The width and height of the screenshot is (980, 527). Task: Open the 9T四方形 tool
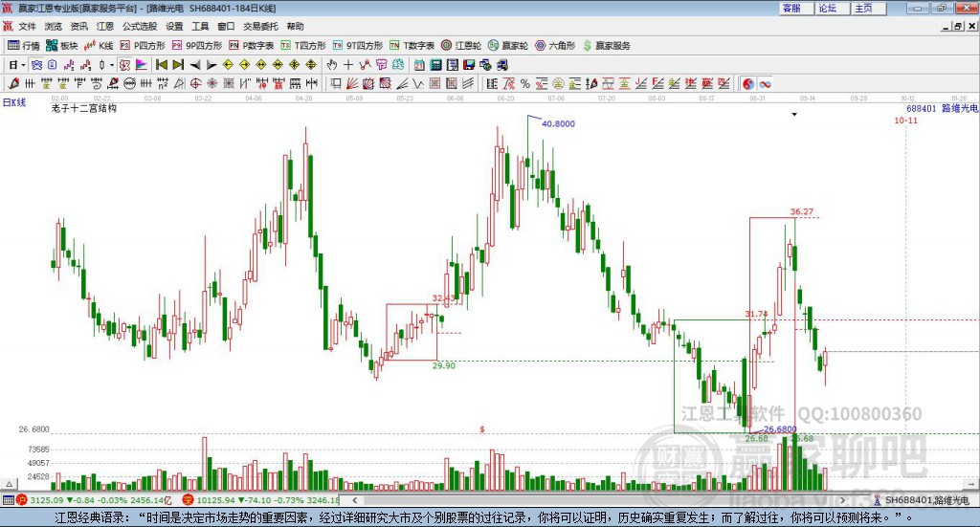[x=358, y=46]
